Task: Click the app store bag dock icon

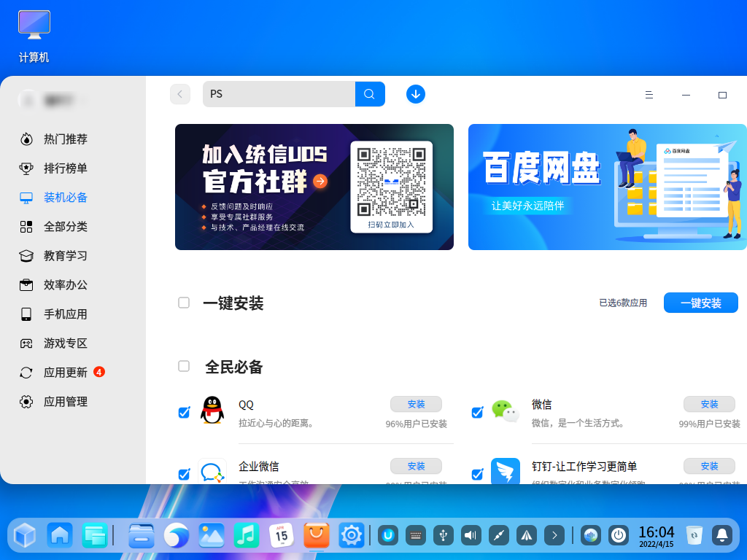Action: pos(317,535)
